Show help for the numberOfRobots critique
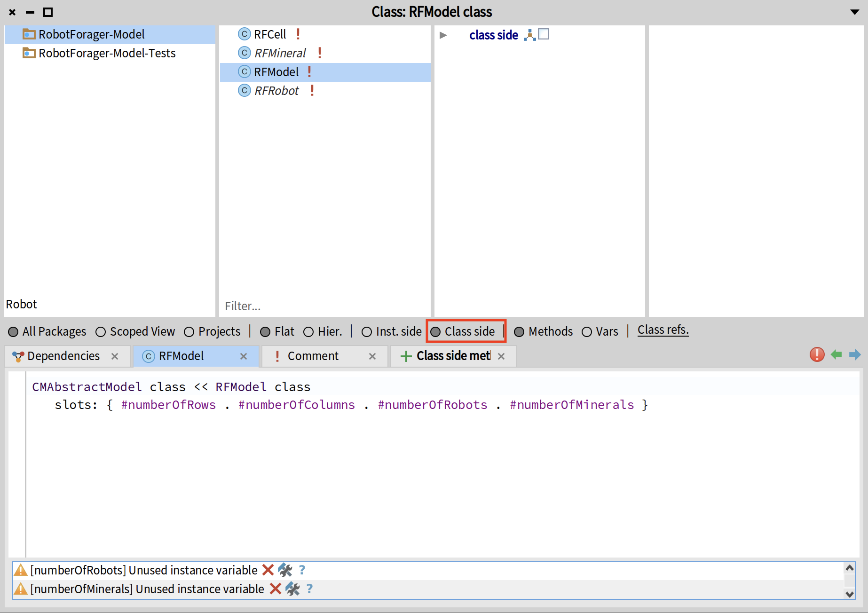Screen dimensions: 868x613 pyautogui.click(x=302, y=570)
